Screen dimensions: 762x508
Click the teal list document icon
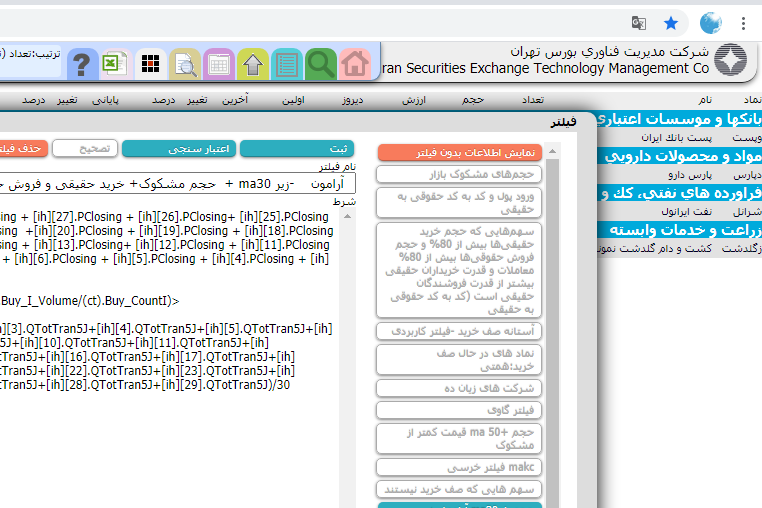click(287, 64)
